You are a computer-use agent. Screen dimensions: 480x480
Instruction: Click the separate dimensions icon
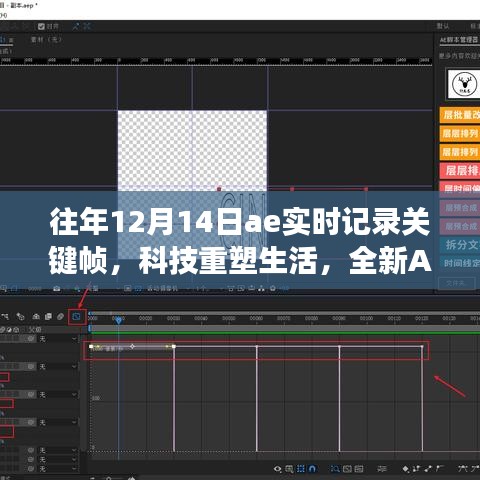(x=382, y=469)
